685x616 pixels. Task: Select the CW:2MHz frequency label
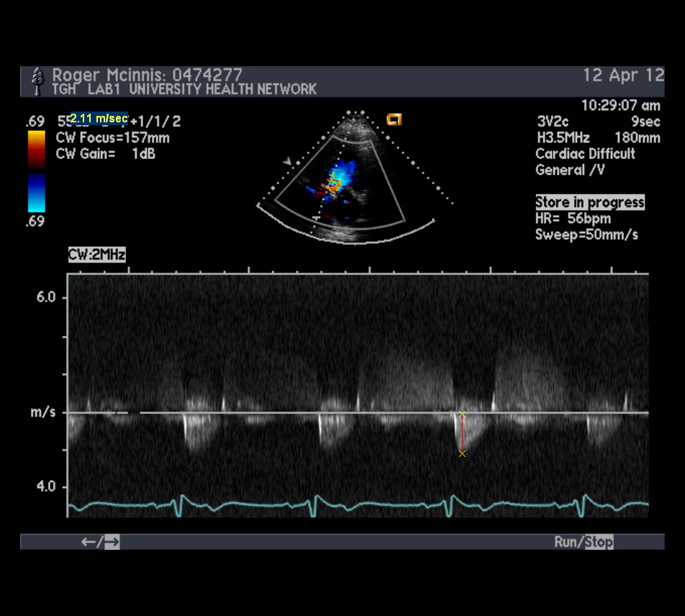coord(97,254)
